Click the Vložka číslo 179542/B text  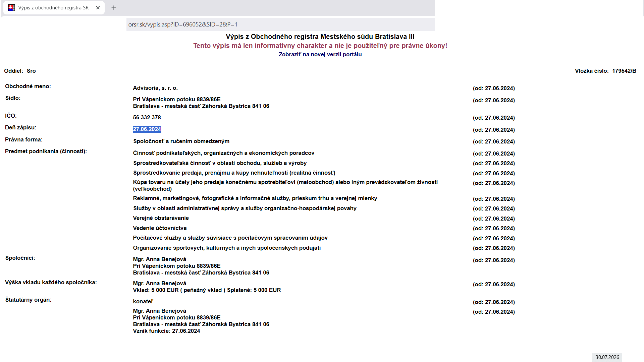click(x=605, y=71)
